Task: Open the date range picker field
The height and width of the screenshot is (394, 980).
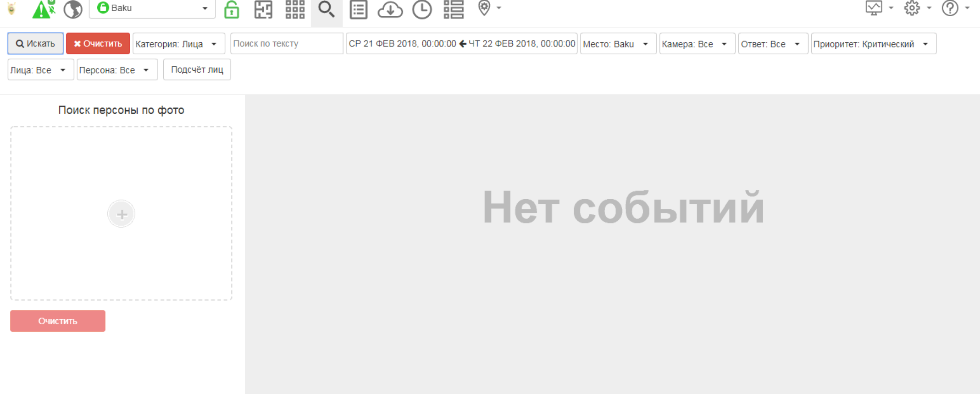Action: point(461,43)
